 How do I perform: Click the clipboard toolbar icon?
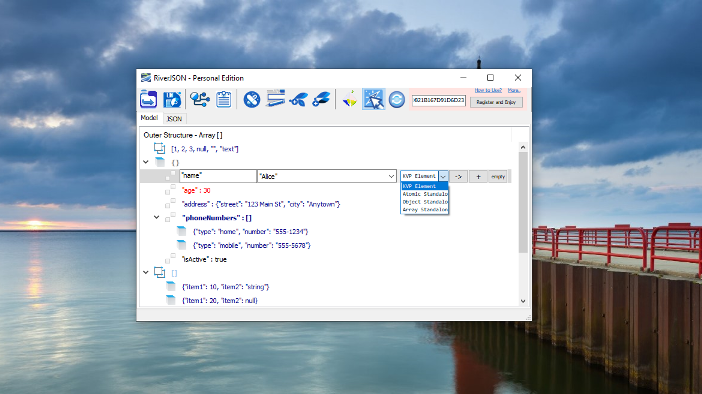tap(223, 99)
